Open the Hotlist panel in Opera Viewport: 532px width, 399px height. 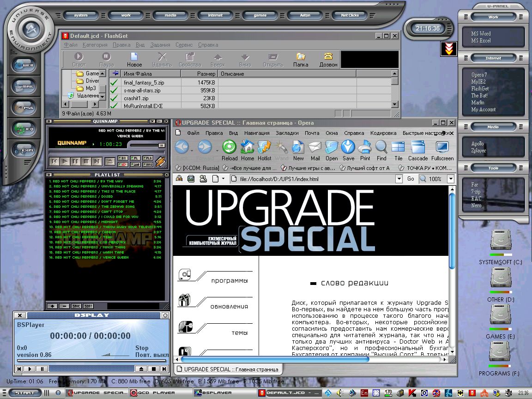pyautogui.click(x=264, y=147)
